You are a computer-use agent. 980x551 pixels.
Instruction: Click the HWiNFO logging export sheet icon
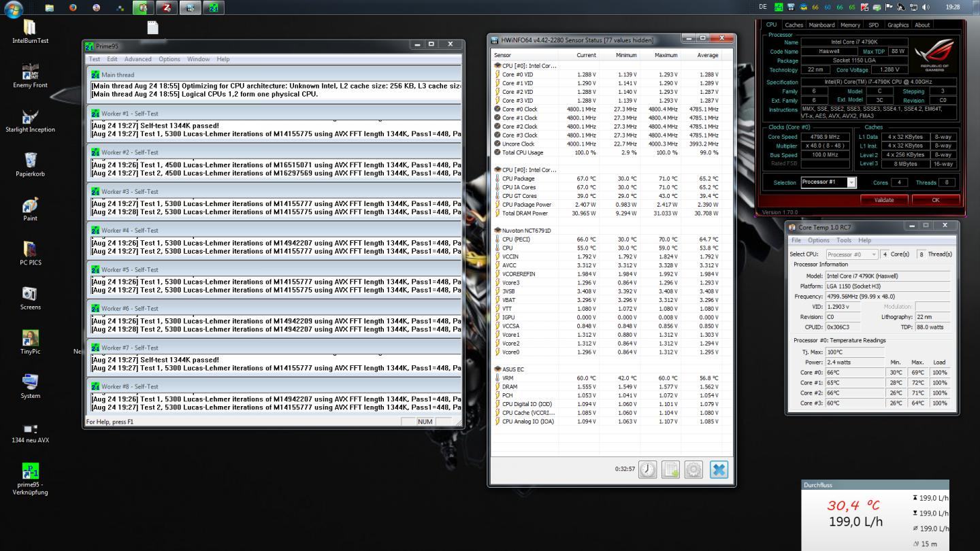pyautogui.click(x=670, y=469)
